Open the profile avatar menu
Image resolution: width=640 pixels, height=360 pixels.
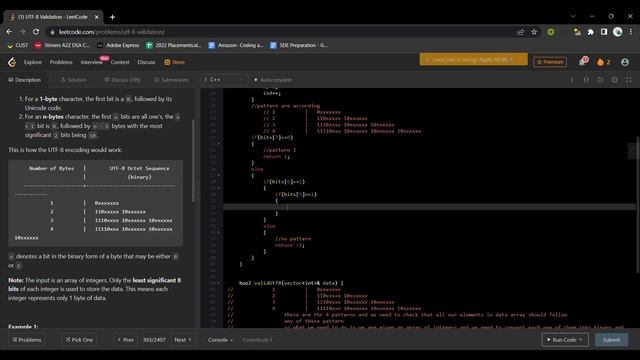(x=625, y=62)
